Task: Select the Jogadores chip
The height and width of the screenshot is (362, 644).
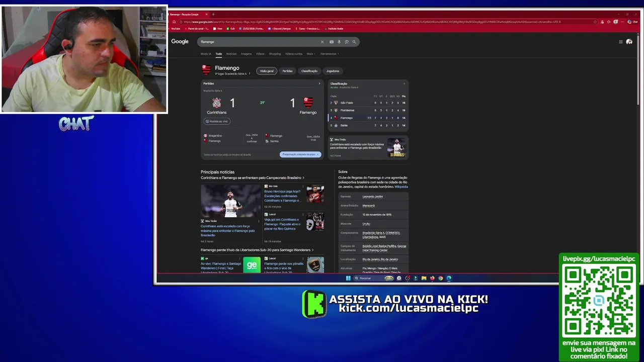Action: click(x=333, y=71)
